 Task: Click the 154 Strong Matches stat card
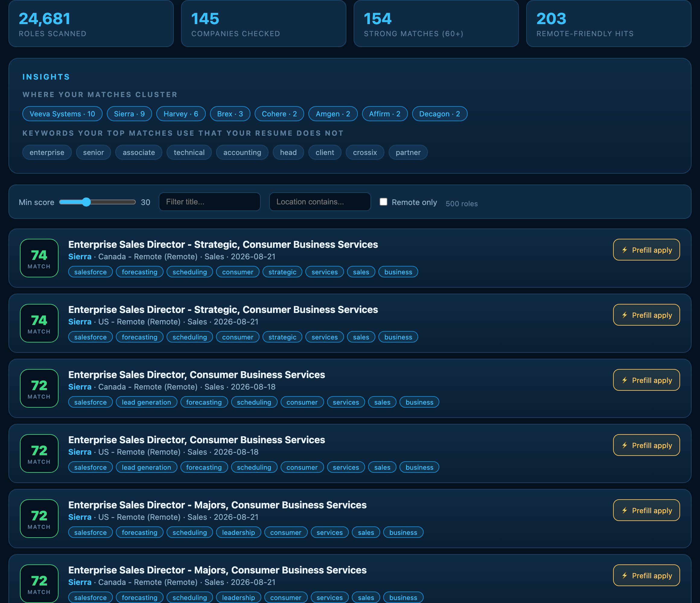pos(436,23)
